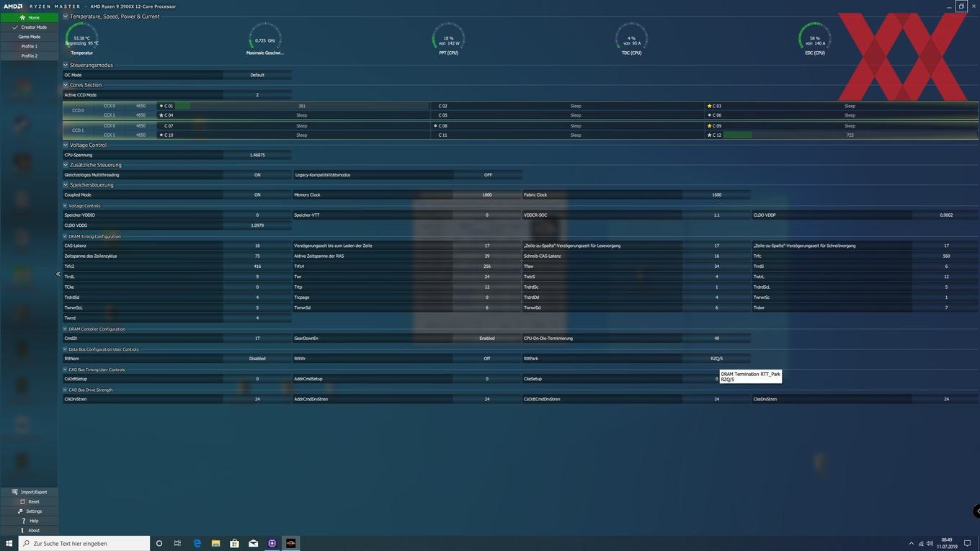
Task: Click the Fabric Clock value 1600
Action: [x=717, y=194]
